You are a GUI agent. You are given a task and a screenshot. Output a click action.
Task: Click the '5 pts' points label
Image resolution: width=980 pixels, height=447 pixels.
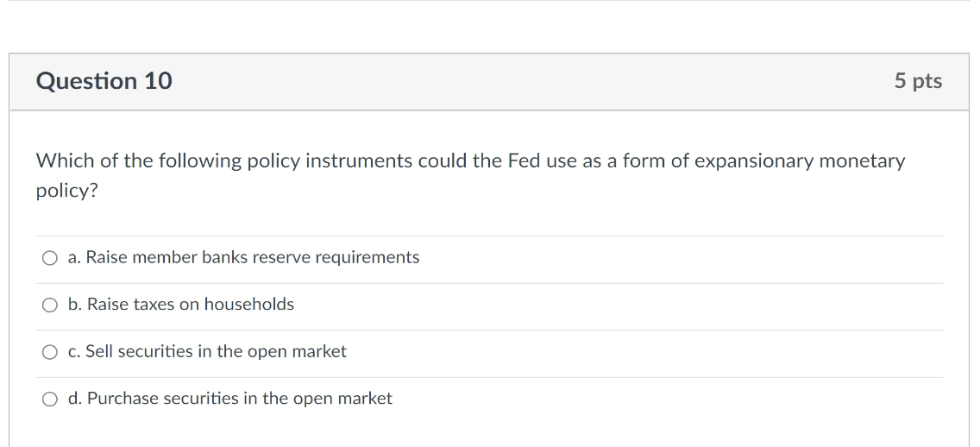pos(918,81)
